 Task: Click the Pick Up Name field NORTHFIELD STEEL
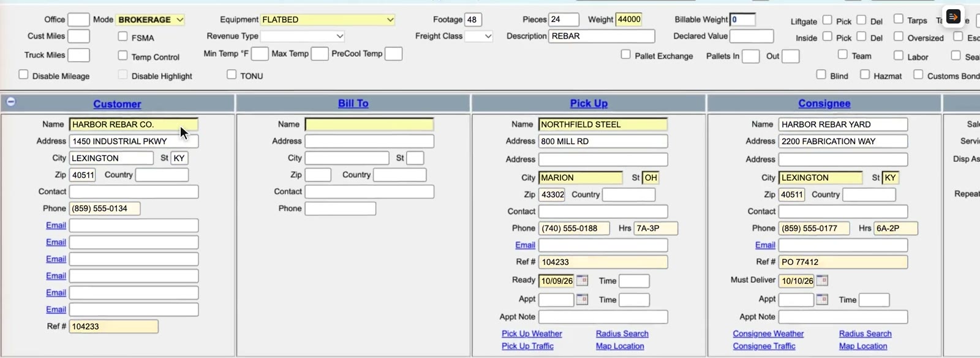coord(603,124)
